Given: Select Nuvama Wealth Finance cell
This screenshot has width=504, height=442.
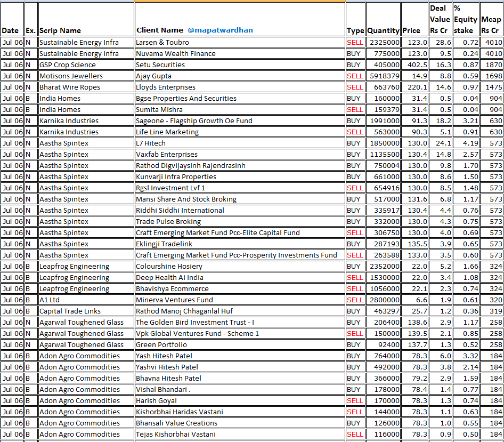Looking at the screenshot, I should 240,54.
